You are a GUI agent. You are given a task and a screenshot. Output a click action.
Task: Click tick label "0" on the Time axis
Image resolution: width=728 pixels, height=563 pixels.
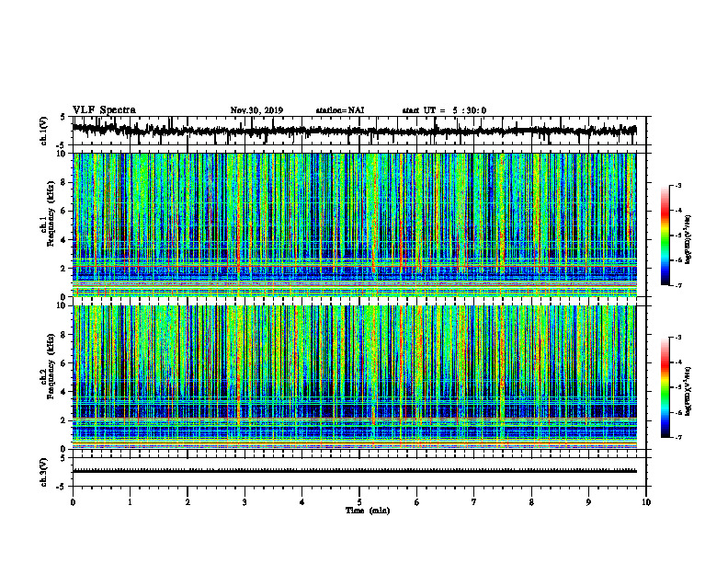pos(73,502)
